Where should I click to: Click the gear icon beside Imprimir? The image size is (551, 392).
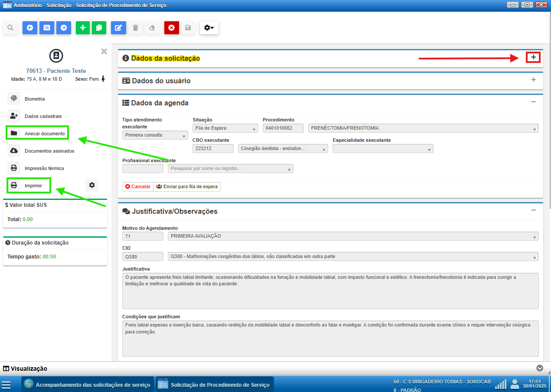point(92,185)
